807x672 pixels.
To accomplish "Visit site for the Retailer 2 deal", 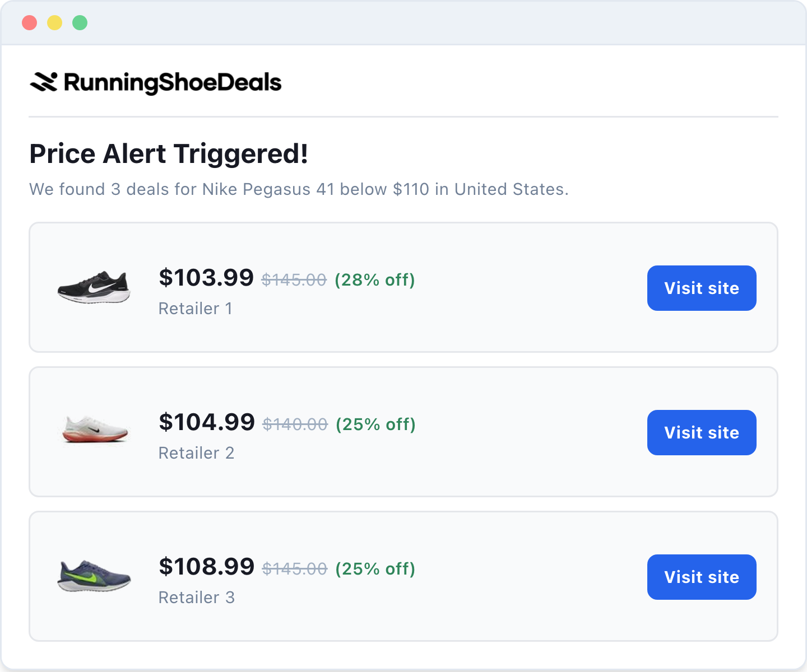I will pyautogui.click(x=702, y=432).
